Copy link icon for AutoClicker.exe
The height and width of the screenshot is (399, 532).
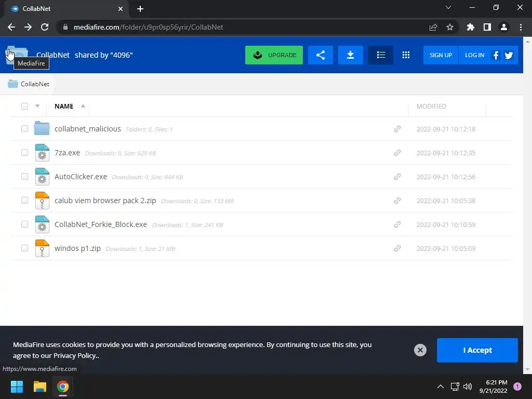pyautogui.click(x=397, y=177)
